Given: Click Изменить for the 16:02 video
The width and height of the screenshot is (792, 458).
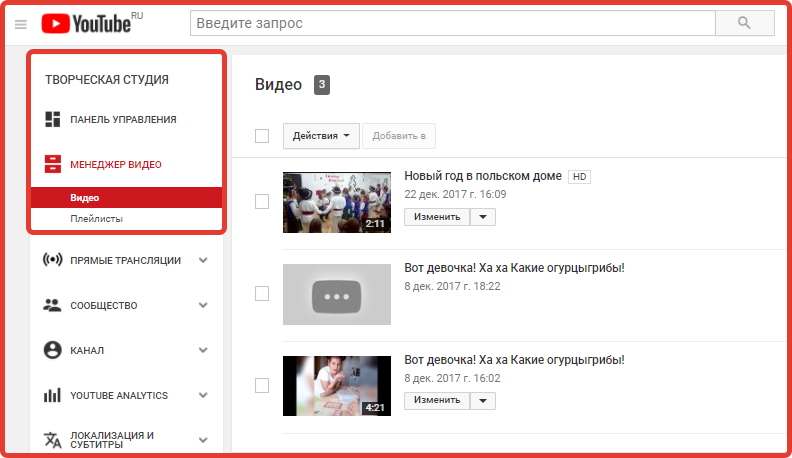Looking at the screenshot, I should tap(437, 400).
